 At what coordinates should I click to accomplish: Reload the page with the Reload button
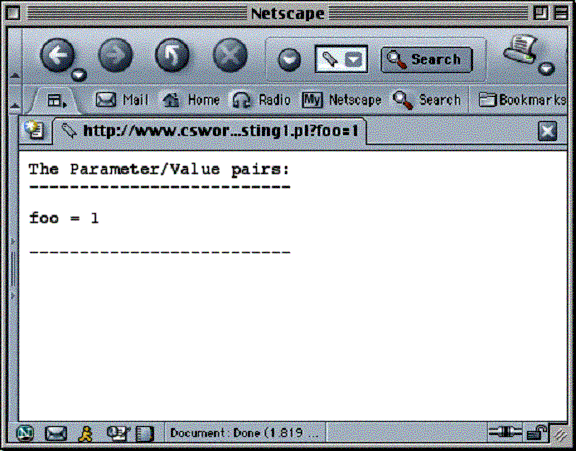click(x=172, y=55)
